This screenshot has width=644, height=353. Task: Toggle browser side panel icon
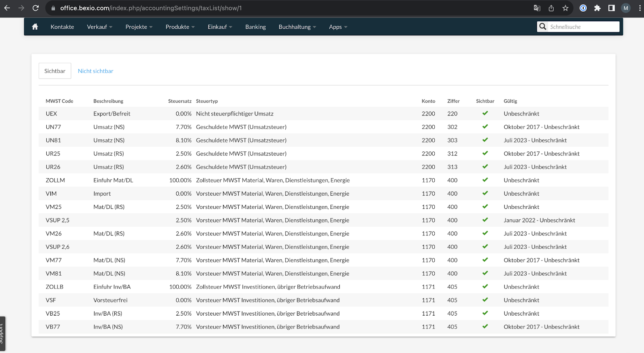tap(611, 8)
